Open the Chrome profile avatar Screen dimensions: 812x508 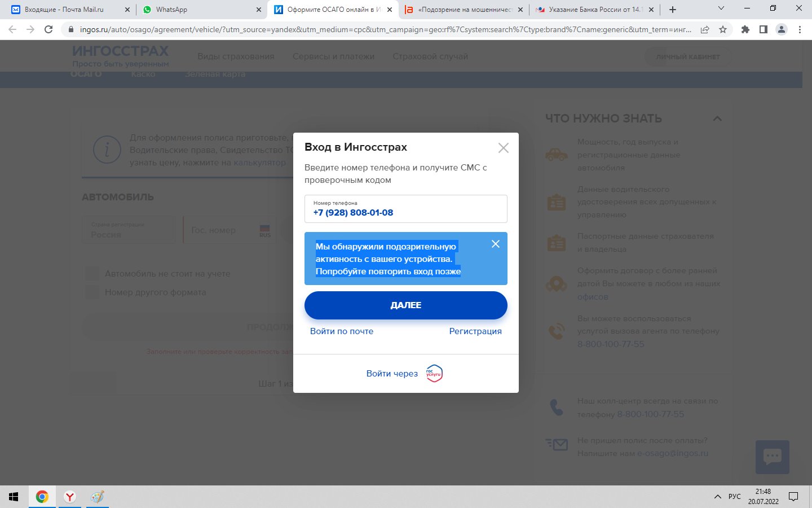(x=782, y=29)
